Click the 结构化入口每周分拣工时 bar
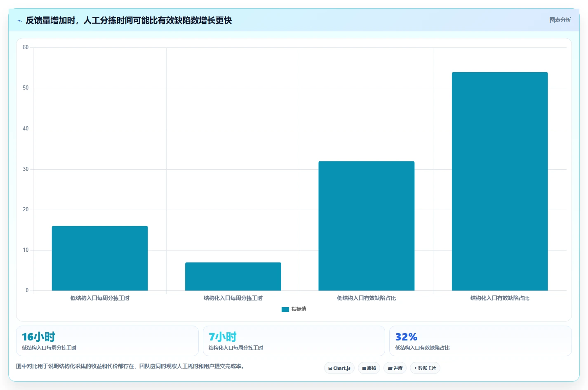 233,277
